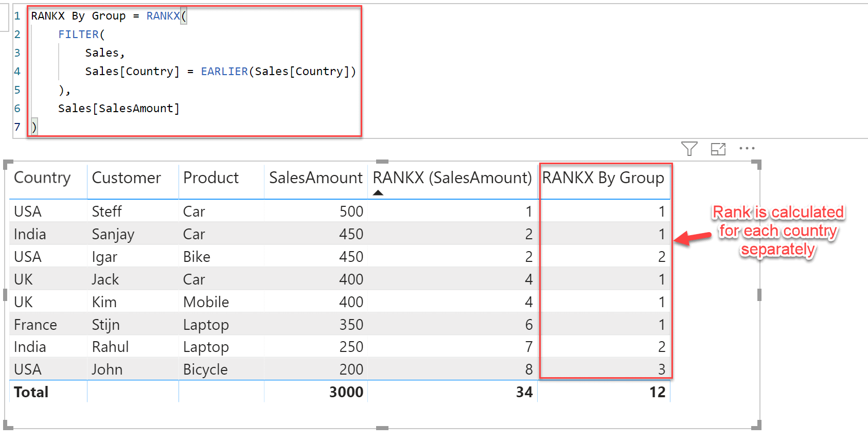Click the sort arrow under RANKX (SalesAmount)
Image resolution: width=868 pixels, height=442 pixels.
pyautogui.click(x=378, y=193)
